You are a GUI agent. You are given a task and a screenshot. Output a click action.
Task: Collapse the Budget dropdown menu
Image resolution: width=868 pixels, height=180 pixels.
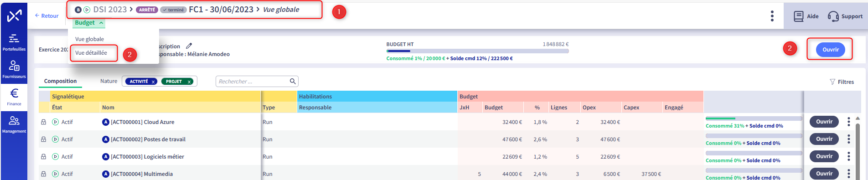[x=89, y=23]
